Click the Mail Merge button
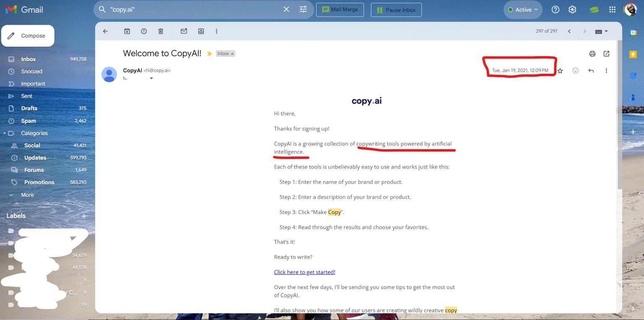 pyautogui.click(x=340, y=10)
